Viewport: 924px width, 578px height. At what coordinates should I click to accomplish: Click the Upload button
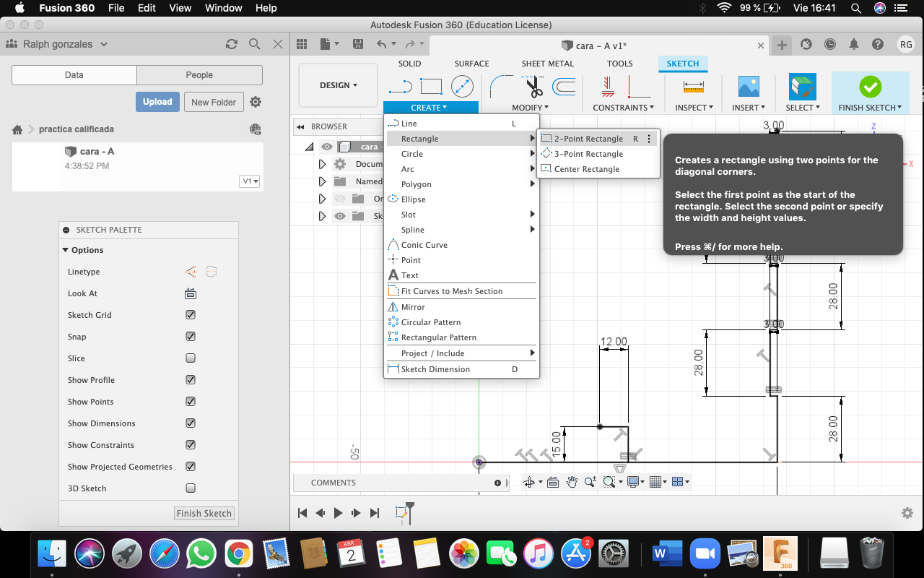(157, 102)
